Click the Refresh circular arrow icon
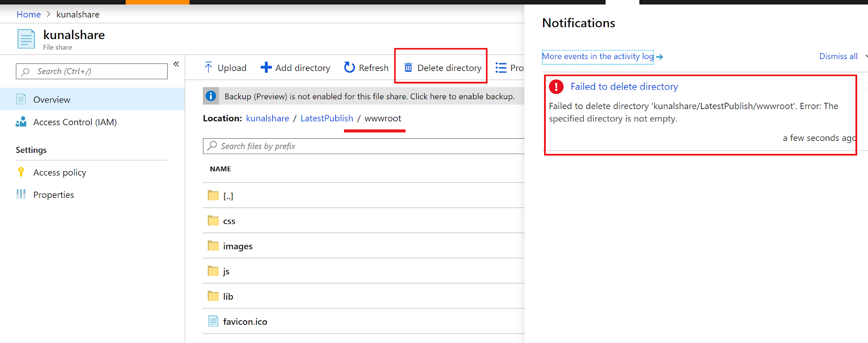 pyautogui.click(x=349, y=67)
